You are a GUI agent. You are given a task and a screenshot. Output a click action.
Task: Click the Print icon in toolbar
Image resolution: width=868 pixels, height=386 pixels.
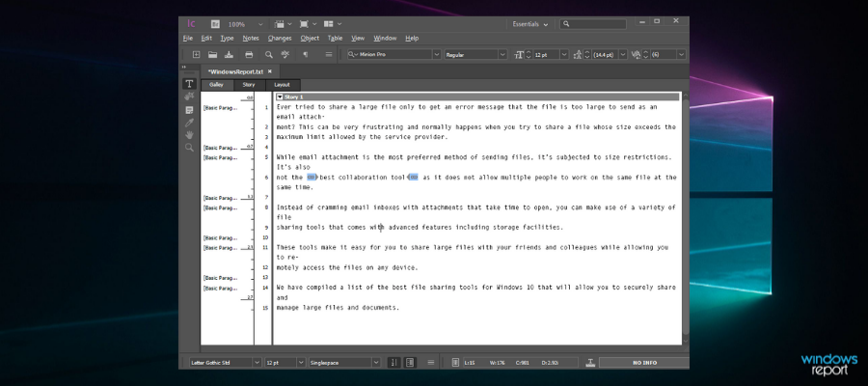click(x=249, y=55)
